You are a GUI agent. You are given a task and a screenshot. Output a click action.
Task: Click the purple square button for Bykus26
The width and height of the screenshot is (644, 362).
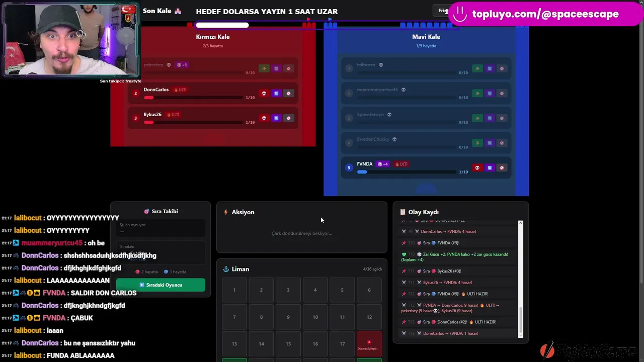(276, 118)
